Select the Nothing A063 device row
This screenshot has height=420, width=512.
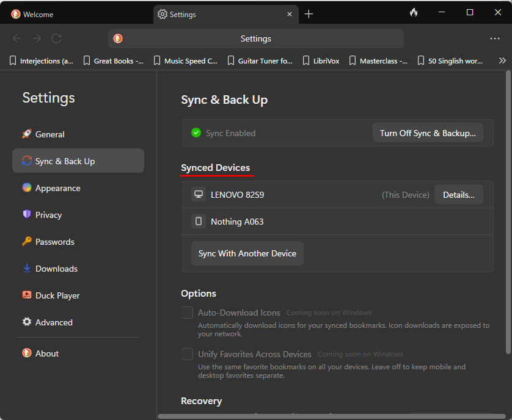point(337,222)
